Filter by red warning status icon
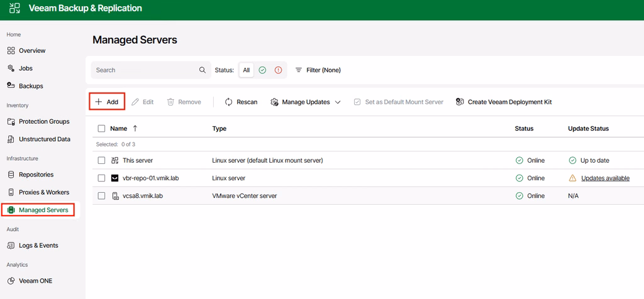The image size is (644, 299). (279, 70)
